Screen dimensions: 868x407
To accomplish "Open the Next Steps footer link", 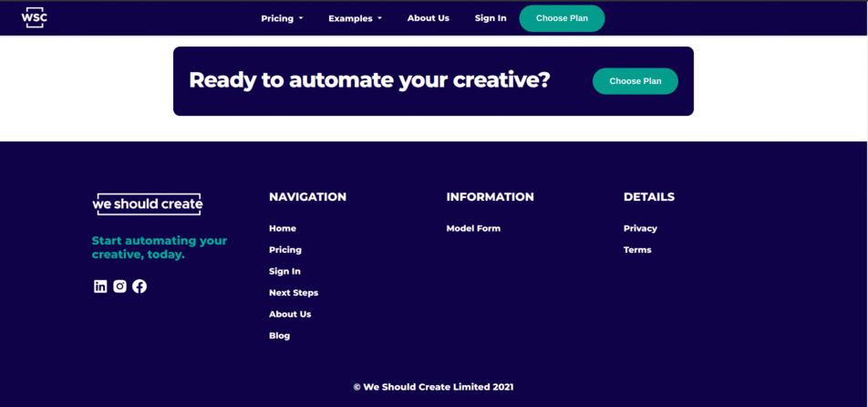I will [294, 293].
